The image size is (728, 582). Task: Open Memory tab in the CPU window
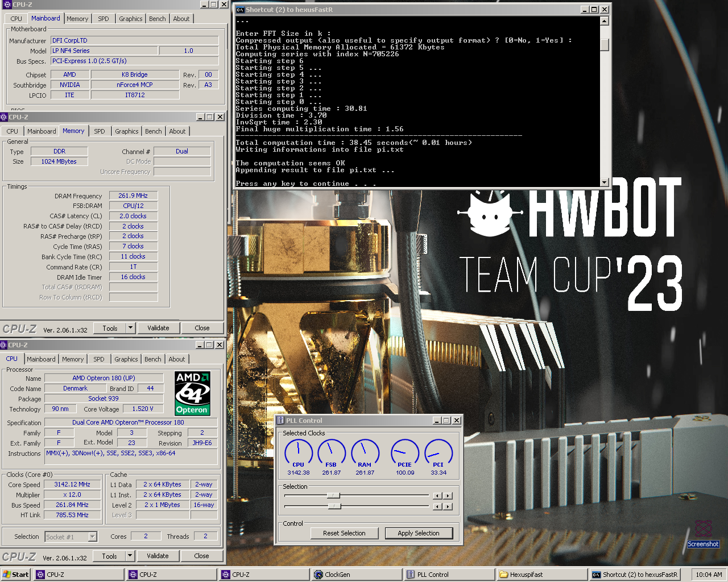pos(73,359)
